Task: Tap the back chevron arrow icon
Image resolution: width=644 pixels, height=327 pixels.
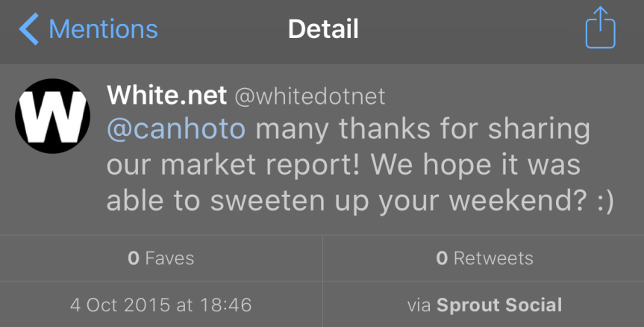Action: tap(28, 29)
